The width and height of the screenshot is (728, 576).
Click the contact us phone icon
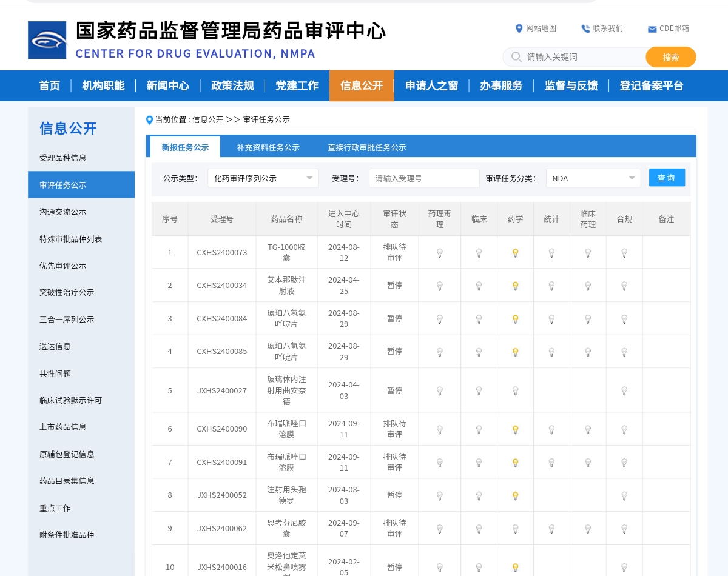(585, 28)
